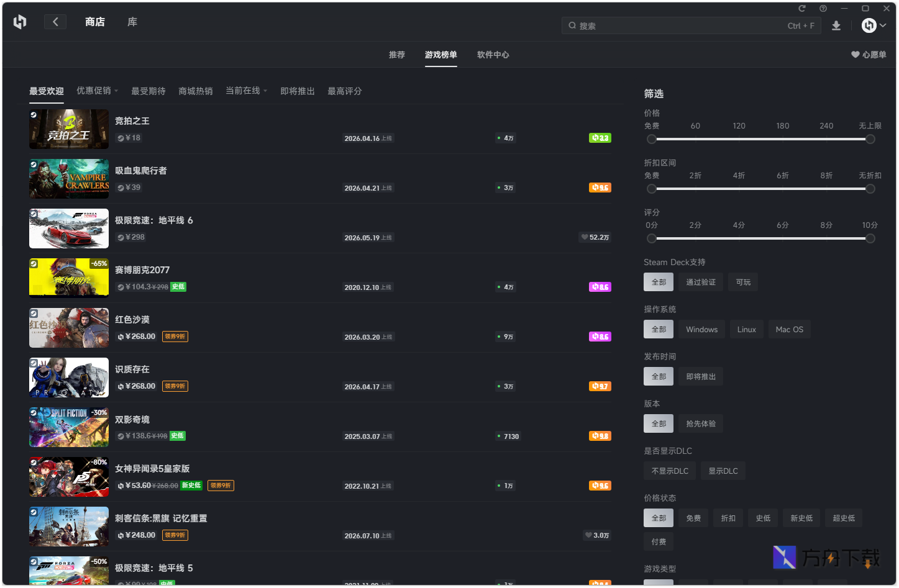Viewport: 899px width, 588px height.
Task: Click the back arrow navigation button
Action: [55, 22]
